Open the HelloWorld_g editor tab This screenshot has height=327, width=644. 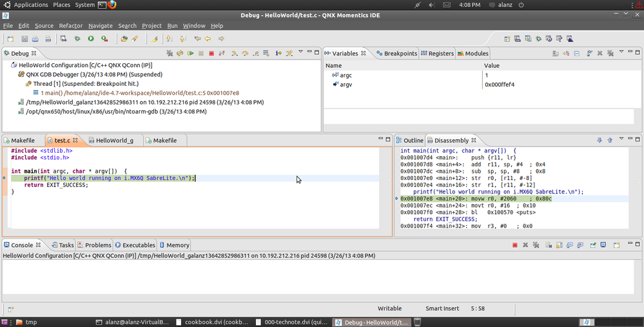tap(112, 141)
